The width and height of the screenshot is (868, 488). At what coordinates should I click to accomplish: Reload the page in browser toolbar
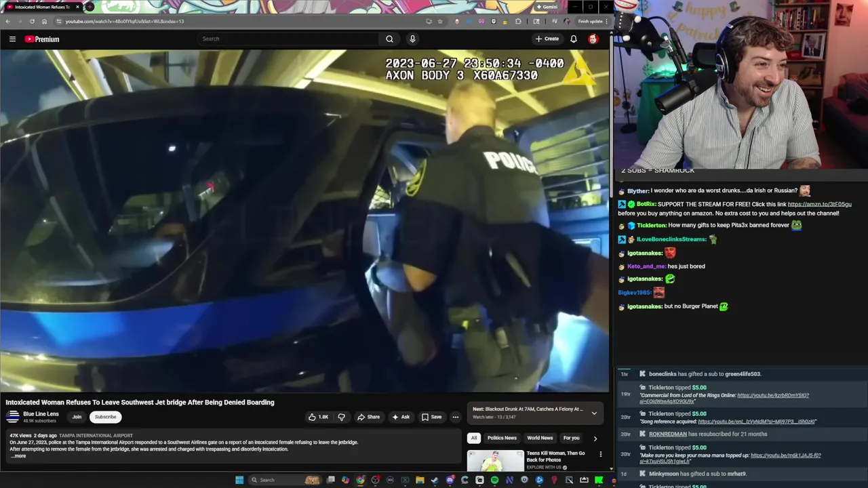tap(32, 21)
